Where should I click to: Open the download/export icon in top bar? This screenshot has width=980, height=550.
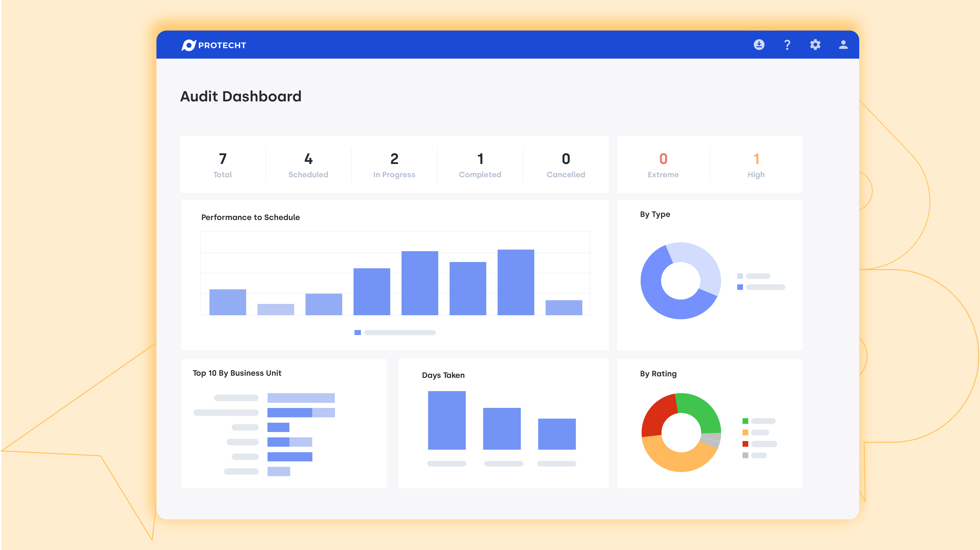tap(759, 45)
